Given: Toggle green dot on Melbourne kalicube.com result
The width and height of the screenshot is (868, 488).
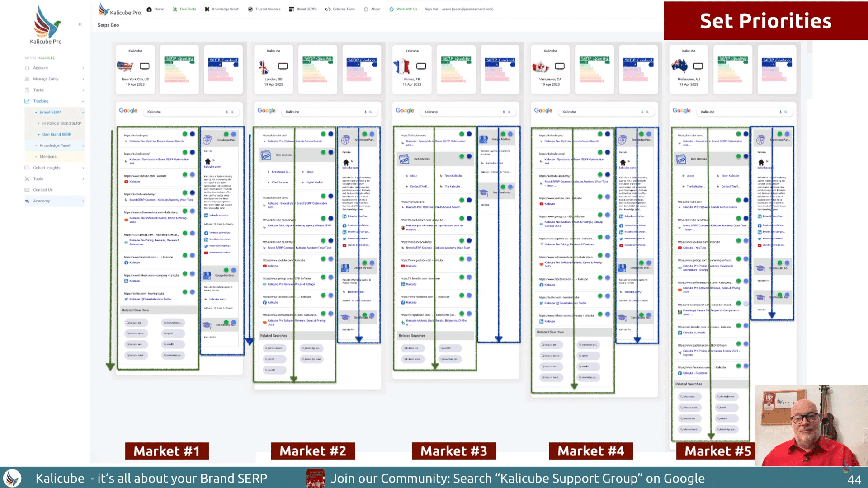Looking at the screenshot, I should click(739, 134).
